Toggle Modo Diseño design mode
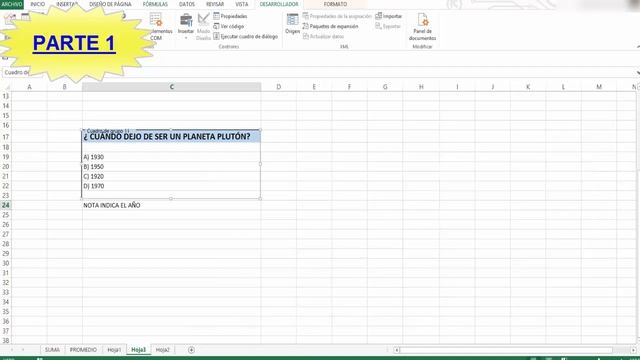The image size is (640, 360). click(203, 26)
